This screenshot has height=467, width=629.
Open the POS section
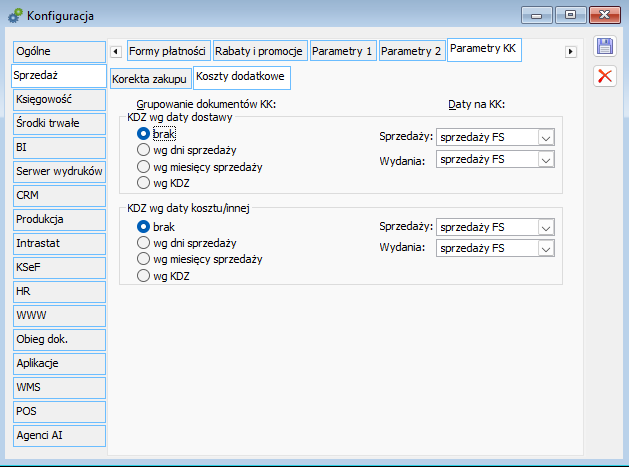59,411
